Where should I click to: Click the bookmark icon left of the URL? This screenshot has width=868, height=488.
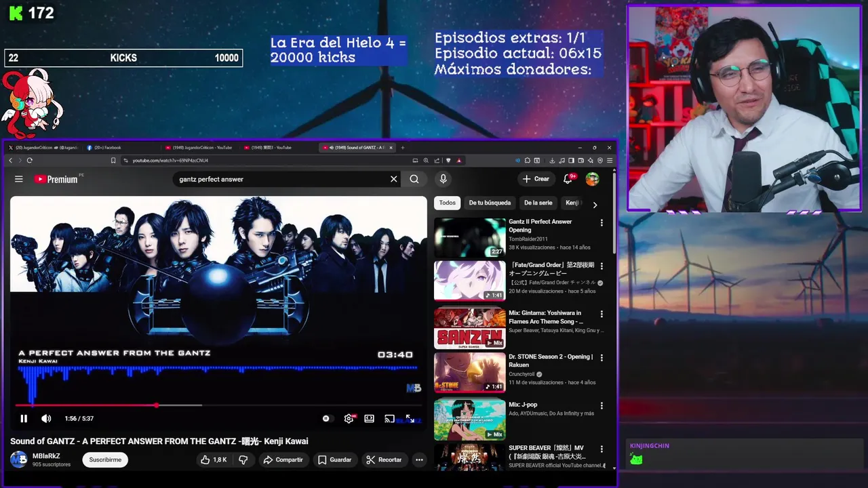[x=113, y=161]
